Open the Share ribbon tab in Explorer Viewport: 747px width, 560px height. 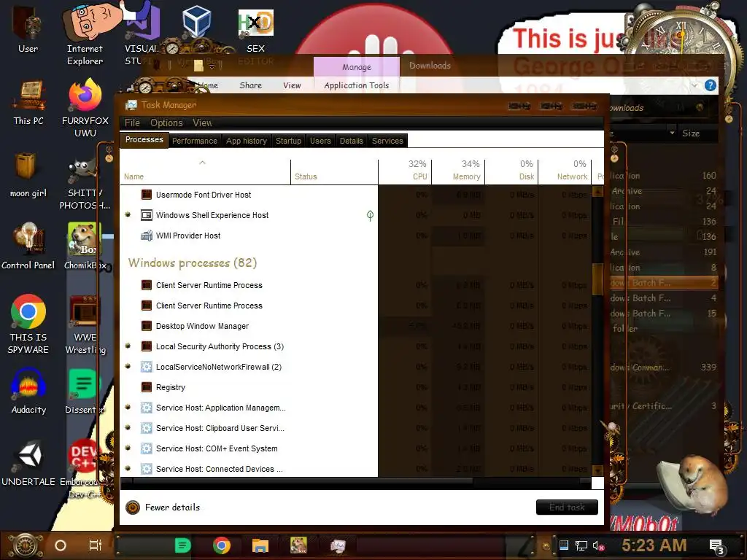click(251, 85)
